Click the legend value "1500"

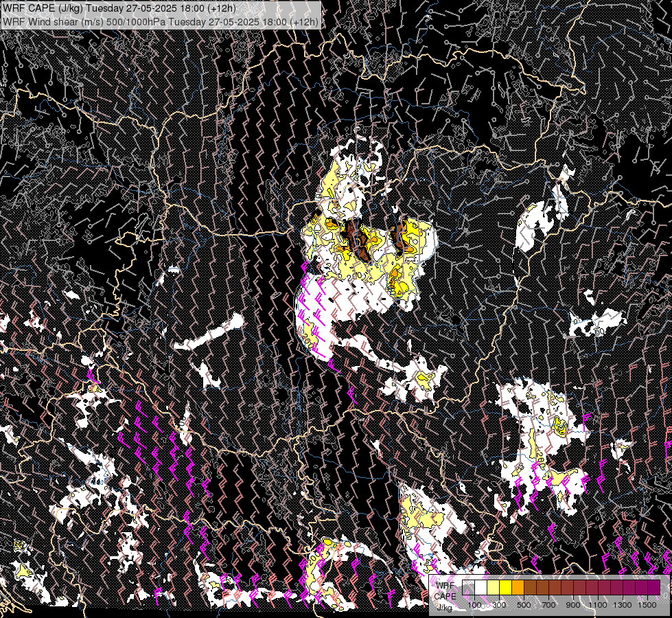pos(647,605)
